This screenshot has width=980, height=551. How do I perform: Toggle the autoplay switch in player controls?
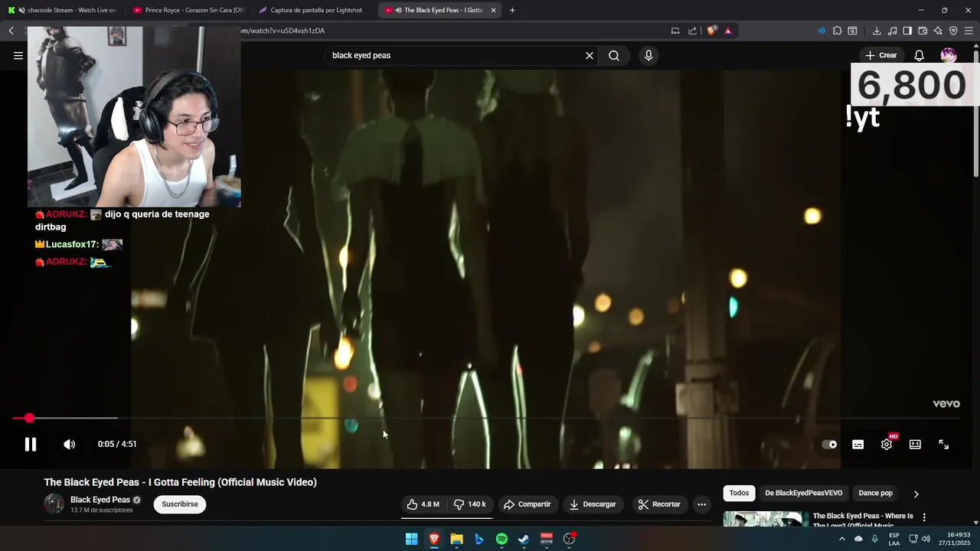[x=829, y=444]
